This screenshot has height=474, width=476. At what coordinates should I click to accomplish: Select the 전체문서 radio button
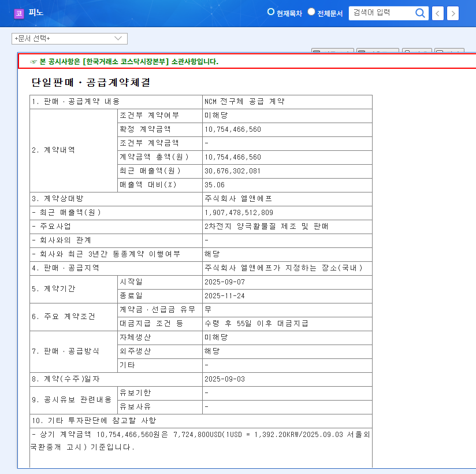point(311,12)
